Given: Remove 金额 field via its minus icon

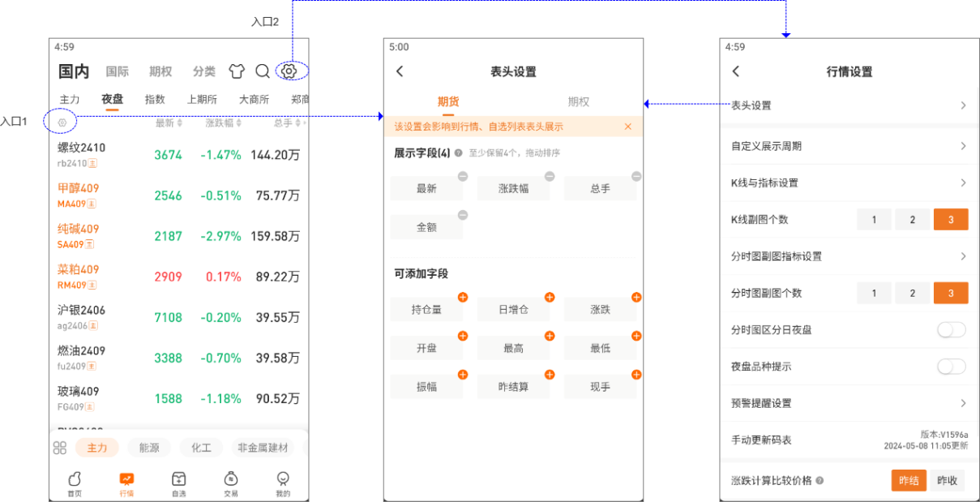Looking at the screenshot, I should coord(462,215).
